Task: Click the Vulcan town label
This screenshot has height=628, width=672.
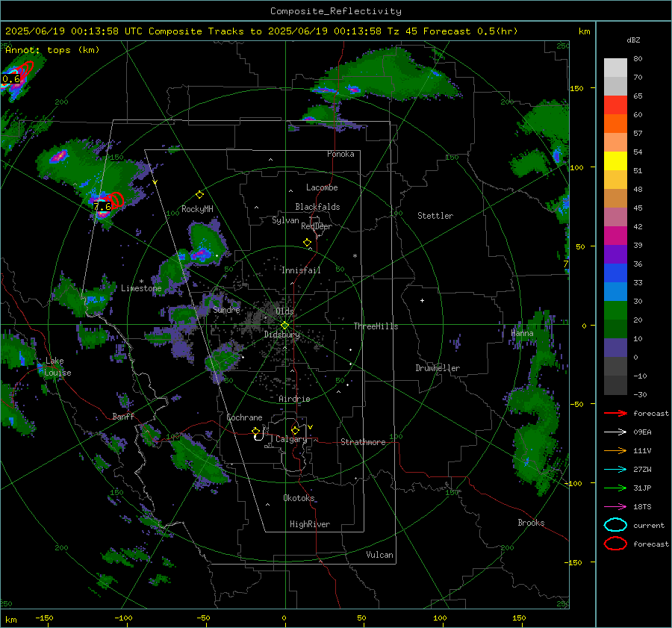Action: click(379, 555)
